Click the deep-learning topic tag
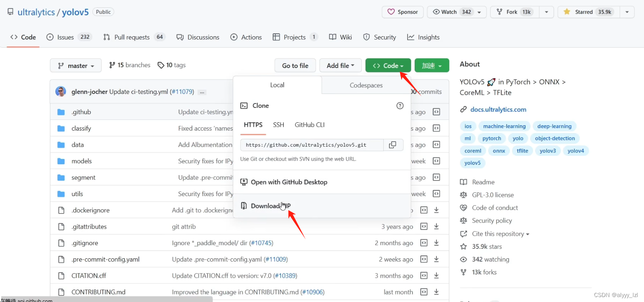Screen dimensions: 644x302 tap(554, 126)
